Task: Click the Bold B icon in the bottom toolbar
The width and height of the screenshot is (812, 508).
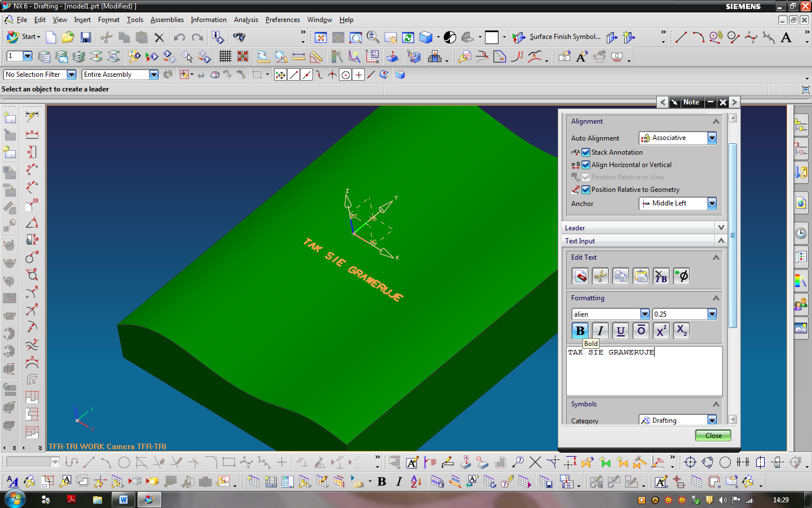Action: coord(382,481)
